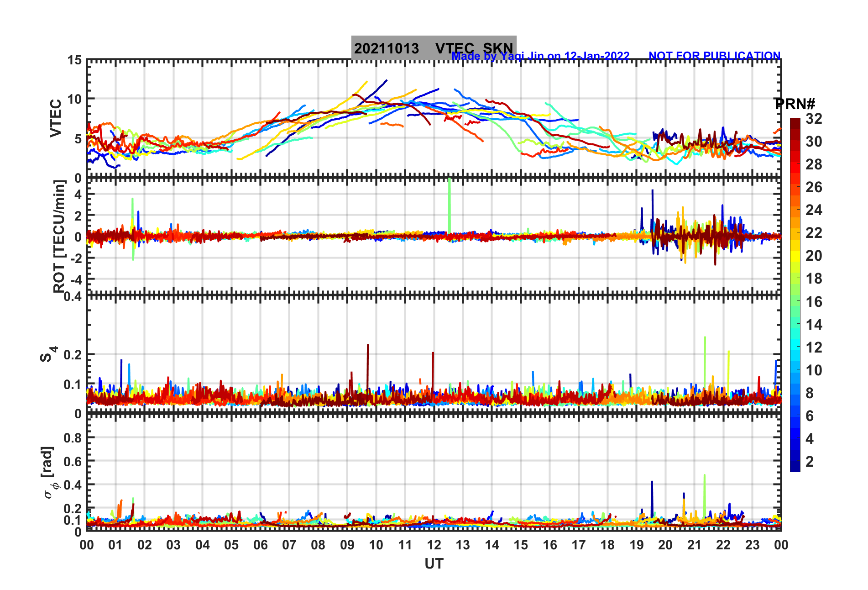Click the sigma-phi axis tick label "0.6"

point(73,462)
